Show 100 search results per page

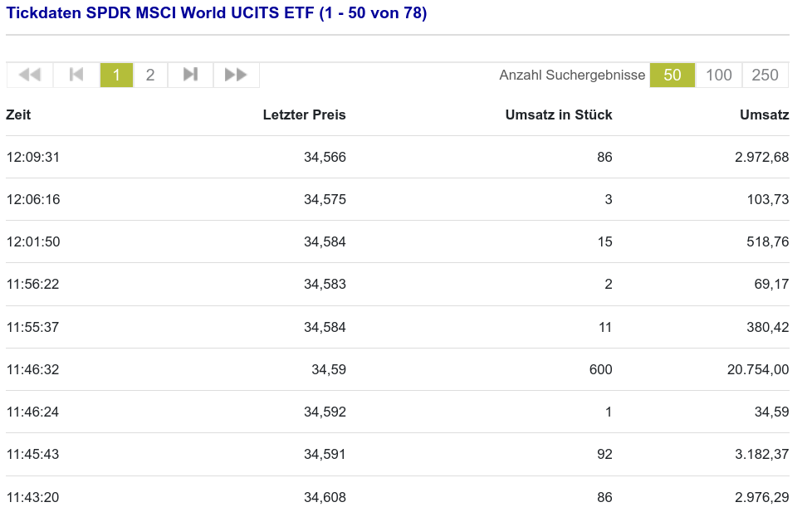click(x=719, y=75)
